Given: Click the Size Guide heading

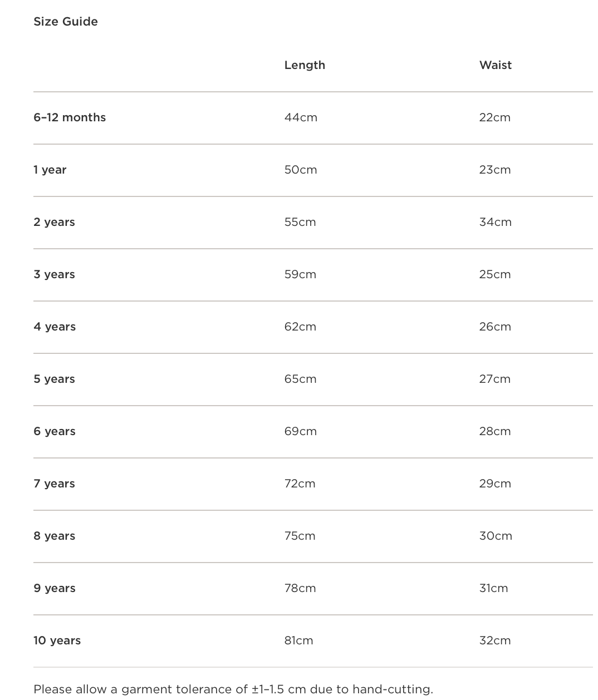Looking at the screenshot, I should click(66, 22).
